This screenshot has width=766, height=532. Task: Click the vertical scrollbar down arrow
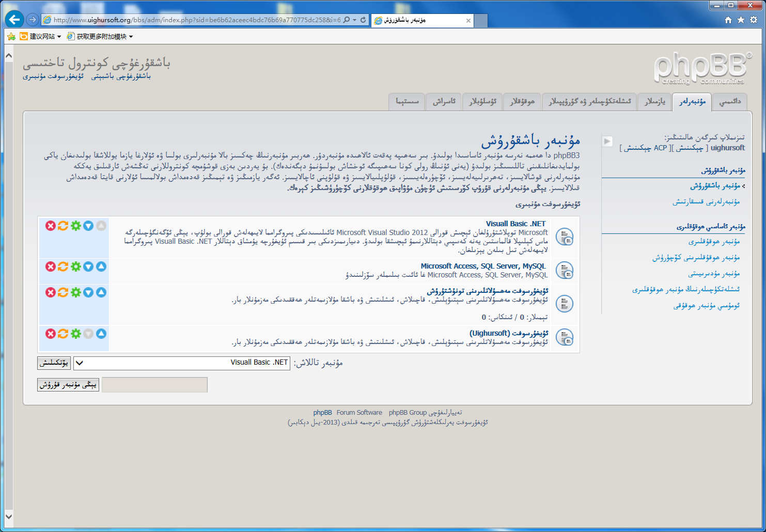click(9, 515)
